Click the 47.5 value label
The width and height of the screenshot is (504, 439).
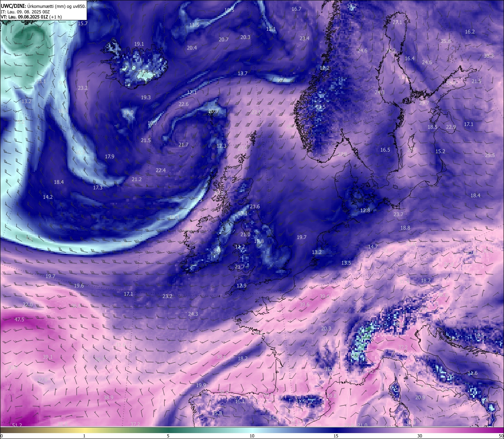19,319
